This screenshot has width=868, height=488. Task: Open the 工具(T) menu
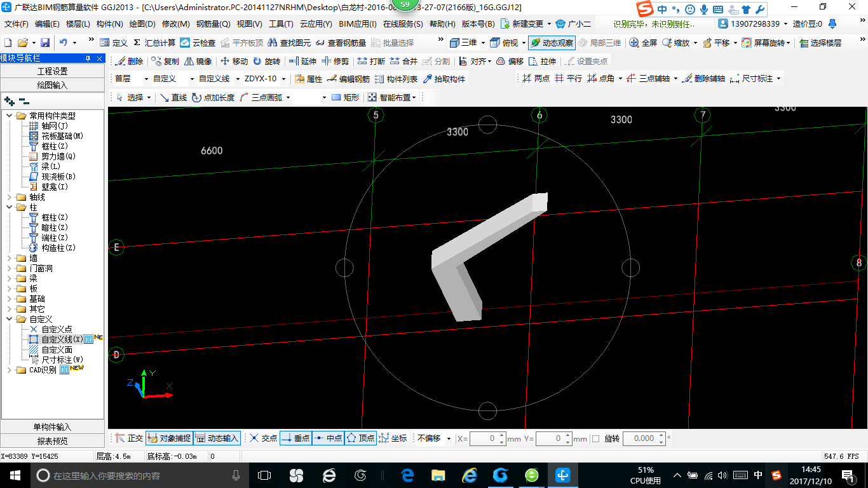[281, 24]
